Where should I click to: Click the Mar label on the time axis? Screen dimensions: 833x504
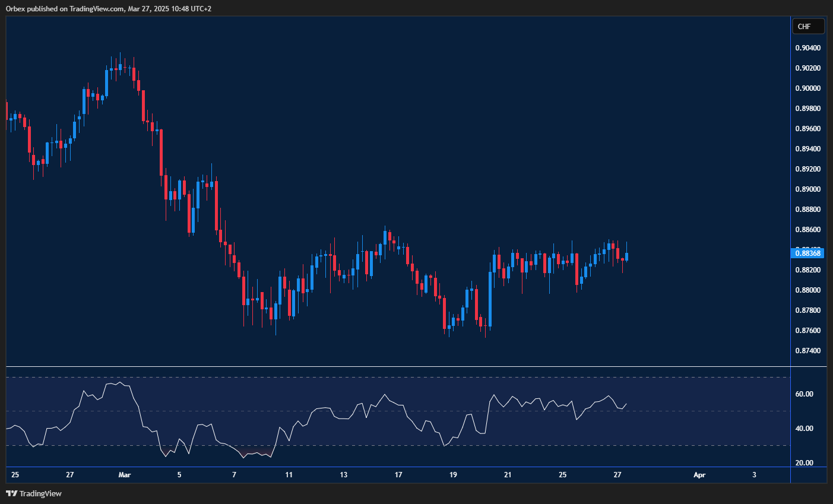click(x=124, y=475)
